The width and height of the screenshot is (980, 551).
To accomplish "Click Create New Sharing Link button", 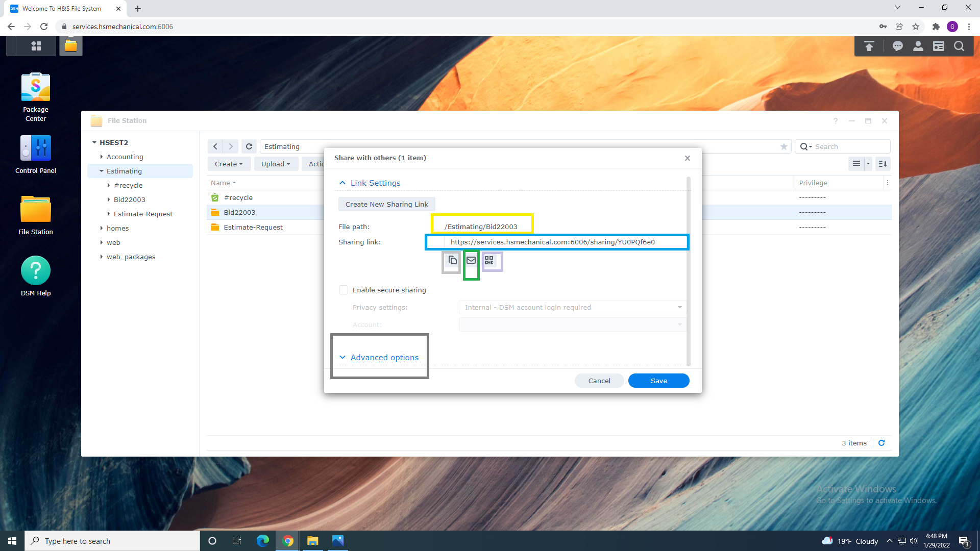I will [386, 204].
